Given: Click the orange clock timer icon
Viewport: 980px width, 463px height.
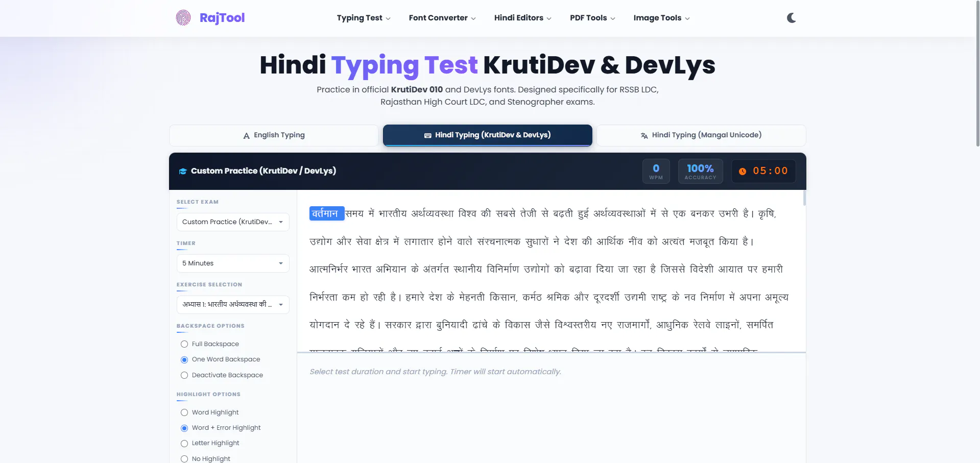Looking at the screenshot, I should point(743,172).
